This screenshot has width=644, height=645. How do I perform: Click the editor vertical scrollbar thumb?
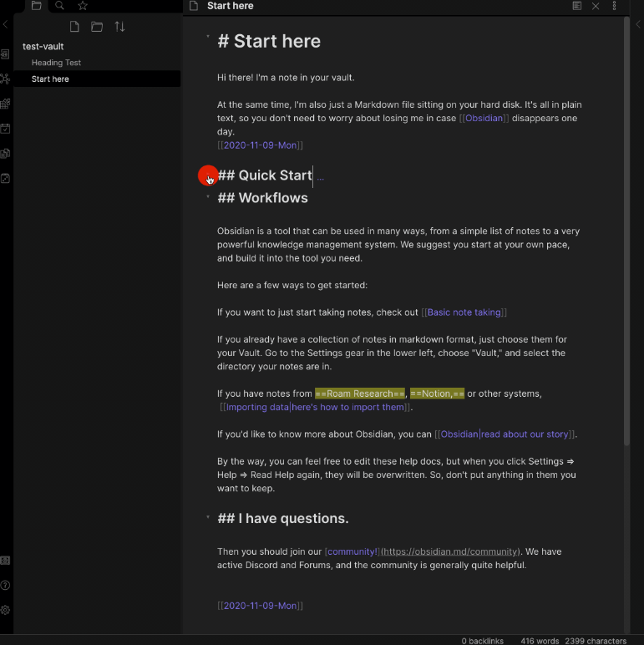(626, 231)
